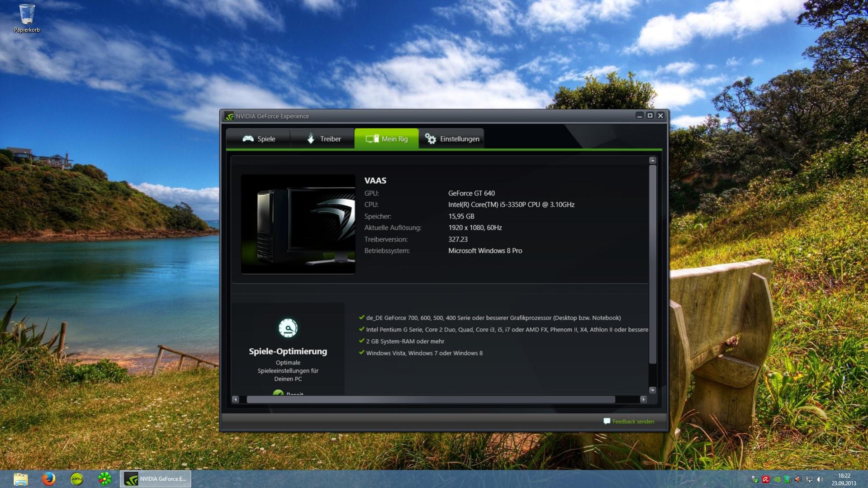Open ICQ flower icon in taskbar
Screen dimensions: 868x488
104,479
